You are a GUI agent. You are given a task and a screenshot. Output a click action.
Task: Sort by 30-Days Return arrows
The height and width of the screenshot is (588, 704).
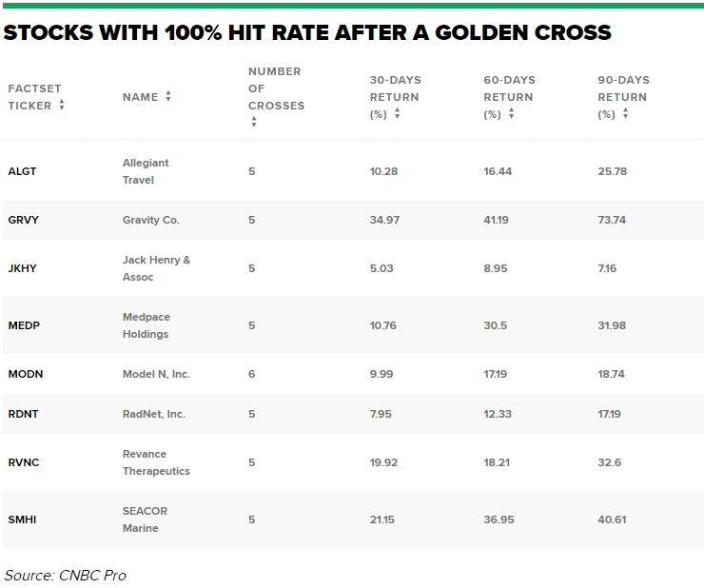tap(397, 113)
